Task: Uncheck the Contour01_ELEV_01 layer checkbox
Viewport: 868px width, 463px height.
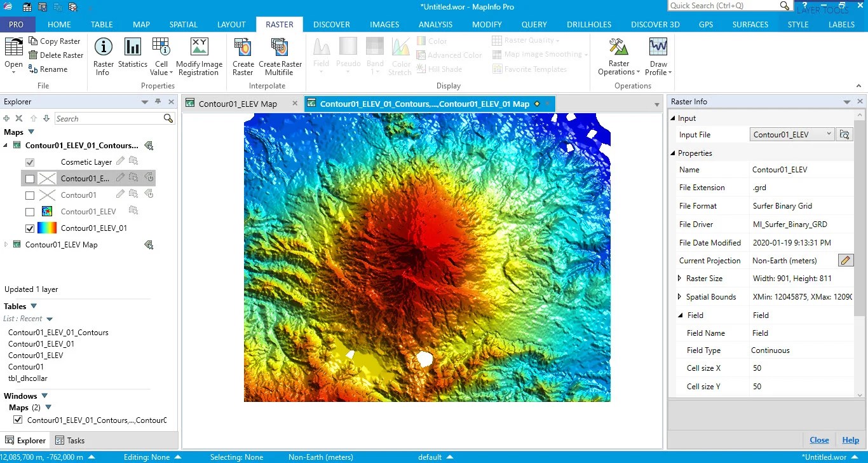Action: (29, 228)
